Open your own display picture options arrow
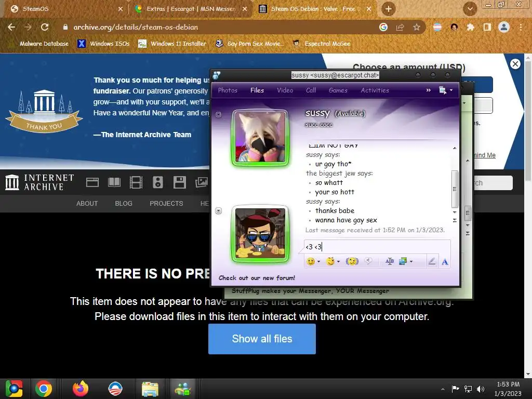This screenshot has height=399, width=532. coord(219,211)
